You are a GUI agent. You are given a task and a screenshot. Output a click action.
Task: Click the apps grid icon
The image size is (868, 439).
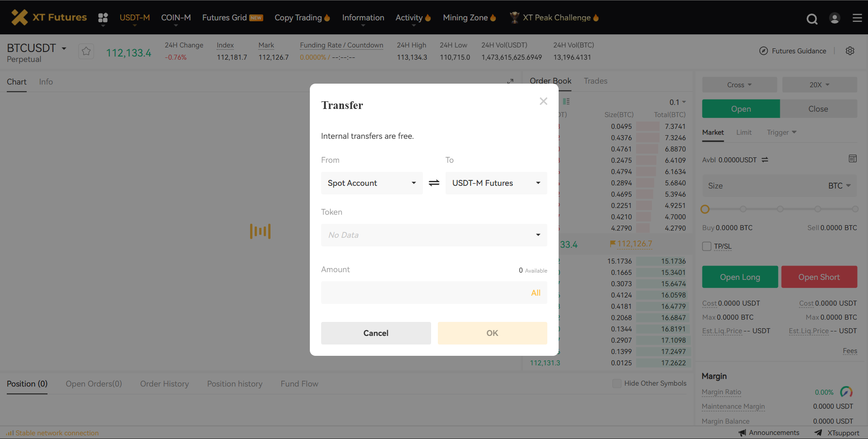(103, 18)
